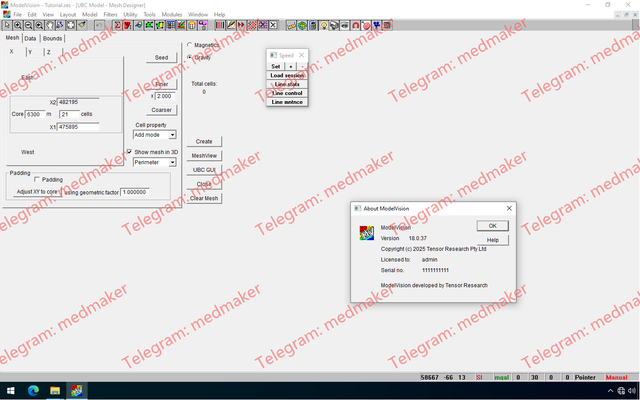The width and height of the screenshot is (640, 400).
Task: Click the Create mesh button
Action: pyautogui.click(x=204, y=141)
